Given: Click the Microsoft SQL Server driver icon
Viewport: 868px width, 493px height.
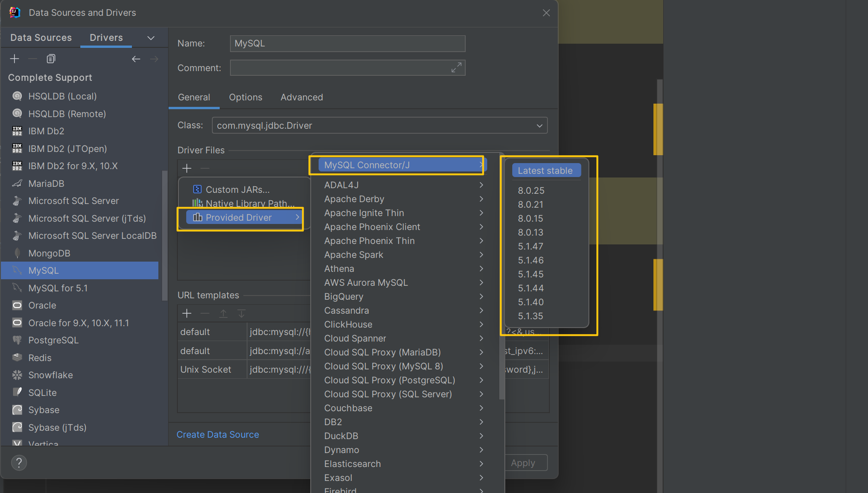Looking at the screenshot, I should (x=17, y=201).
